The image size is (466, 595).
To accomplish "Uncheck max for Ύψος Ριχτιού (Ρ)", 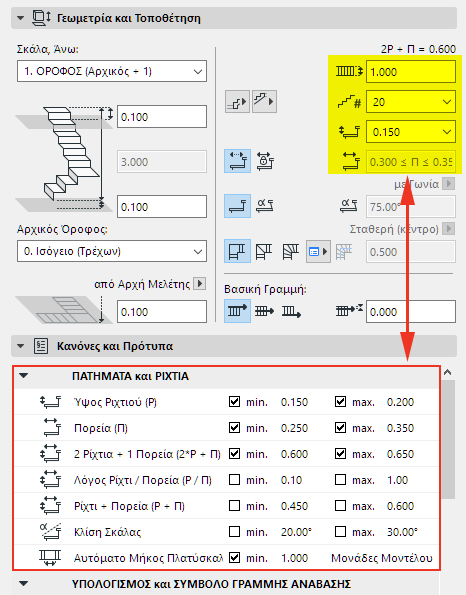I will (340, 401).
